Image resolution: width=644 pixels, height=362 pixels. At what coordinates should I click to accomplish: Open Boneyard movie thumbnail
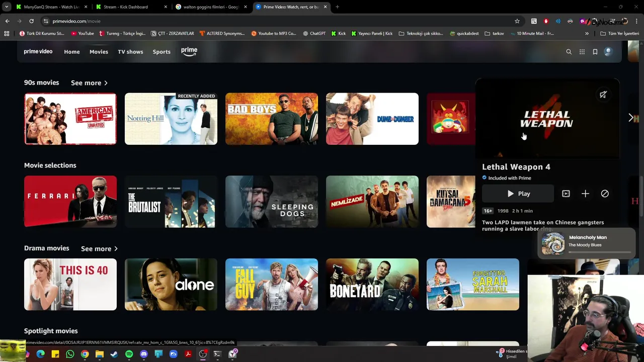pyautogui.click(x=372, y=285)
